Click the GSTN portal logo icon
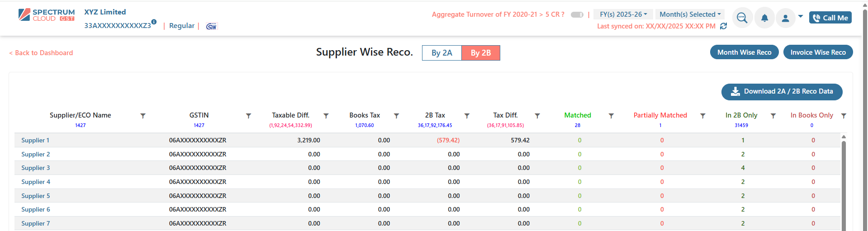 click(x=211, y=26)
